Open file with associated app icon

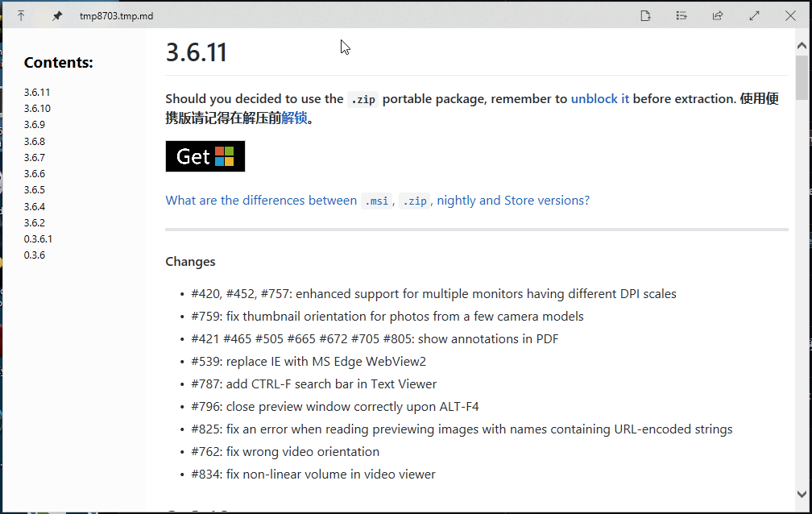[645, 15]
